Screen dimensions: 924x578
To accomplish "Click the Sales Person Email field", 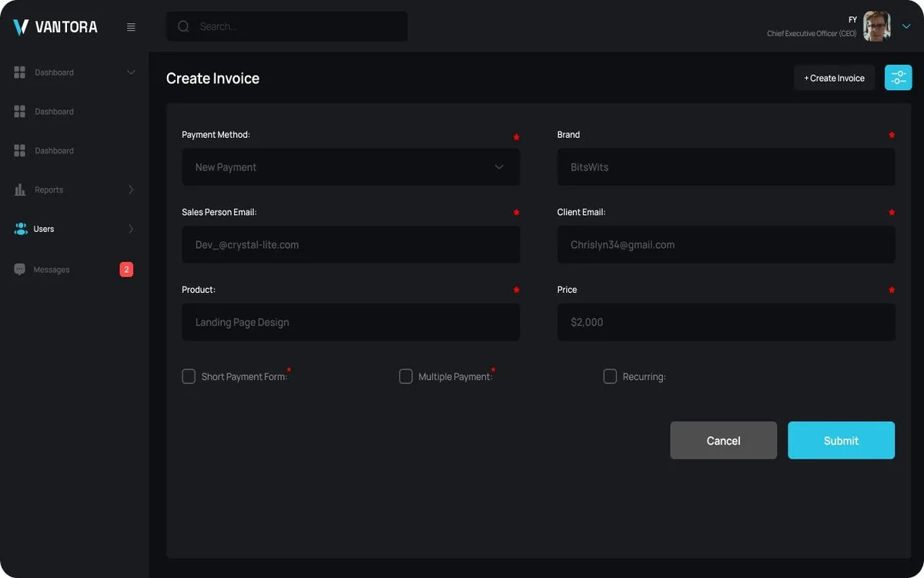I will [350, 244].
